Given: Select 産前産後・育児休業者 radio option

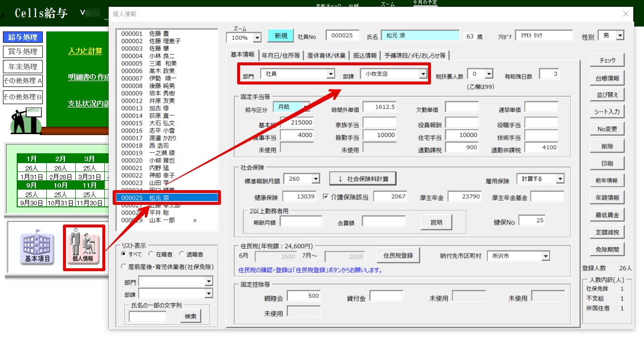Looking at the screenshot, I should (124, 266).
